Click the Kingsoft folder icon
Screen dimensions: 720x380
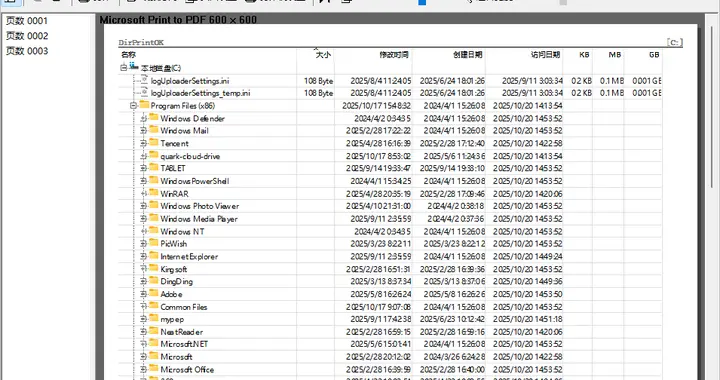[154, 268]
